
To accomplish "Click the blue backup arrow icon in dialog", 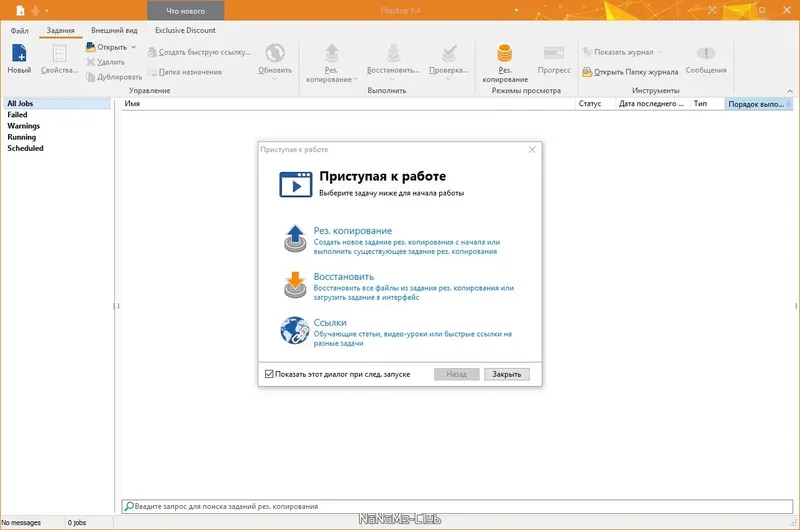I will tap(295, 239).
